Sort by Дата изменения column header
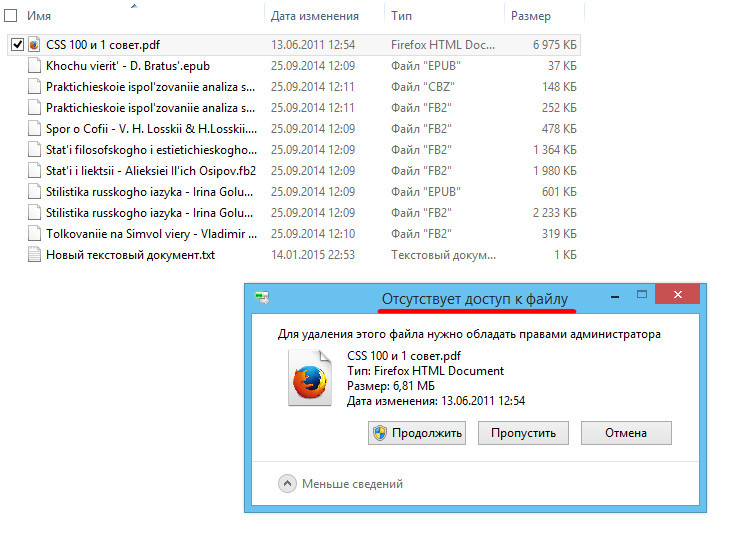 click(x=314, y=16)
